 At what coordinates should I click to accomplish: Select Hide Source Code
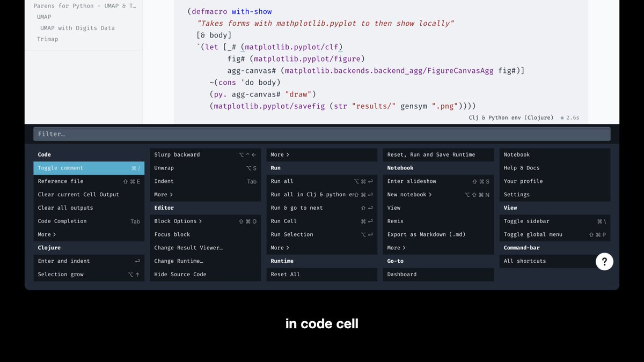click(205, 275)
